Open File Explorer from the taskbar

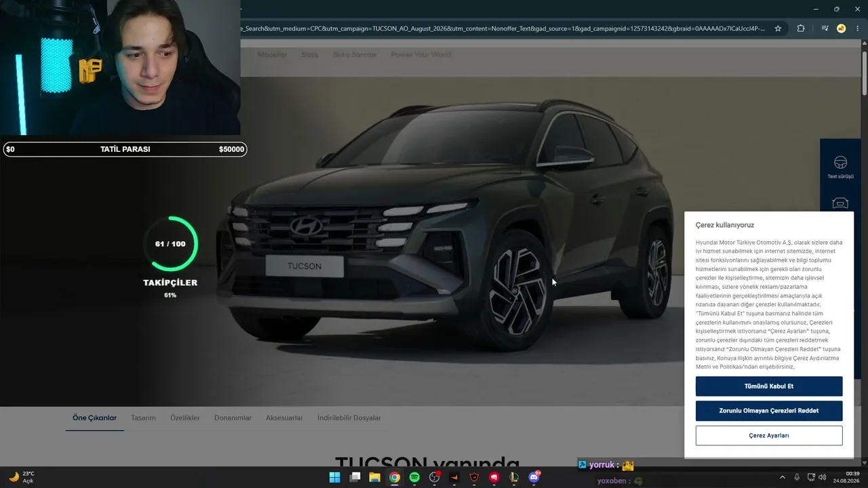(x=374, y=477)
